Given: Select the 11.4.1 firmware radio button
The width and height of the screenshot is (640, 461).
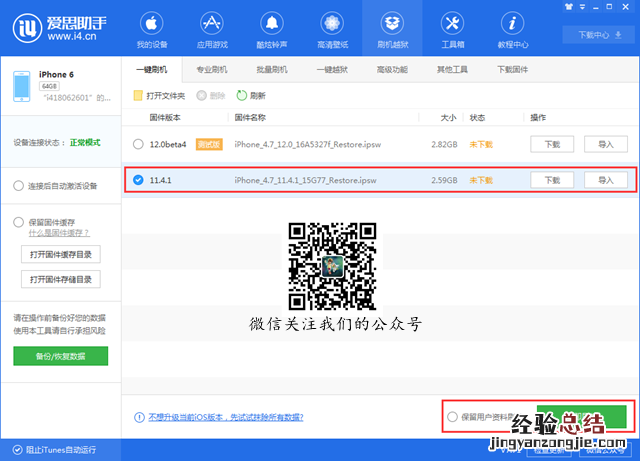Looking at the screenshot, I should click(x=138, y=180).
